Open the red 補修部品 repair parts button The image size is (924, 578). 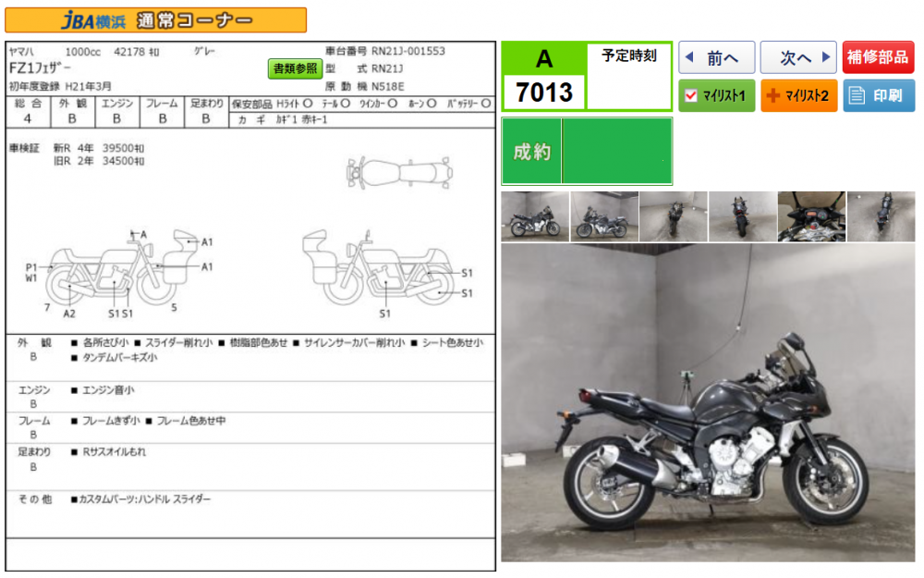[878, 57]
